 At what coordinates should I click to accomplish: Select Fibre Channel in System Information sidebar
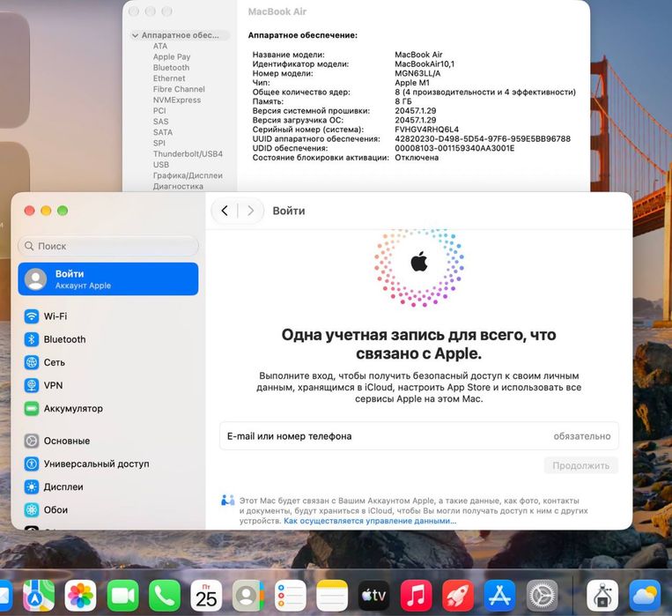(179, 89)
